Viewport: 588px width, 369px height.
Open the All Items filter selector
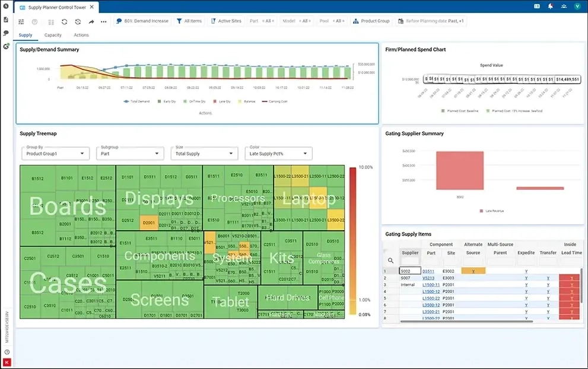click(x=189, y=21)
